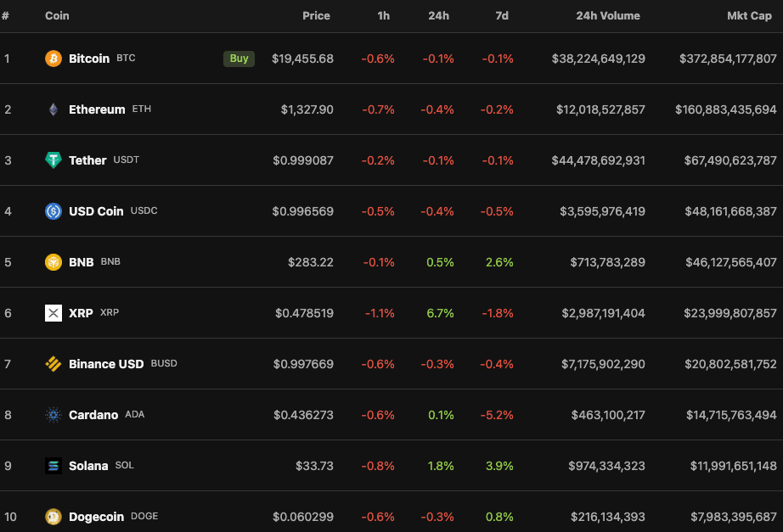Click the Ethereum diamond logo icon

point(54,109)
